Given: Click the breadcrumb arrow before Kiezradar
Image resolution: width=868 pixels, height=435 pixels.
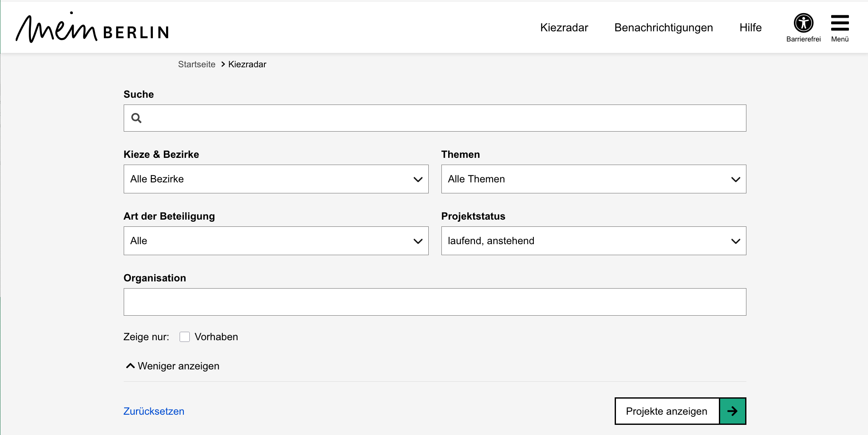Looking at the screenshot, I should click(223, 64).
